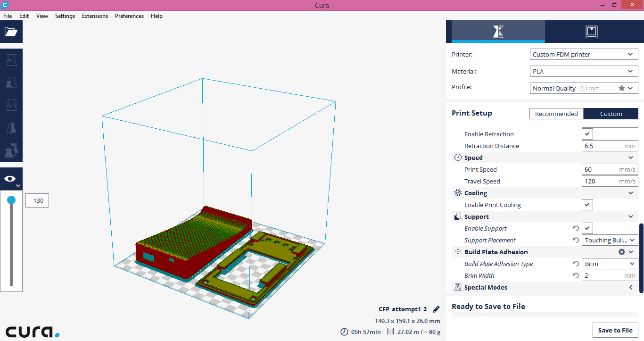This screenshot has width=644, height=341.
Task: Open the Edit menu
Action: [x=24, y=16]
